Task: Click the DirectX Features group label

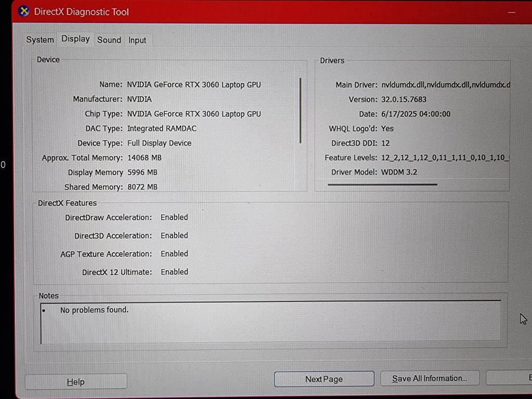Action: [67, 203]
